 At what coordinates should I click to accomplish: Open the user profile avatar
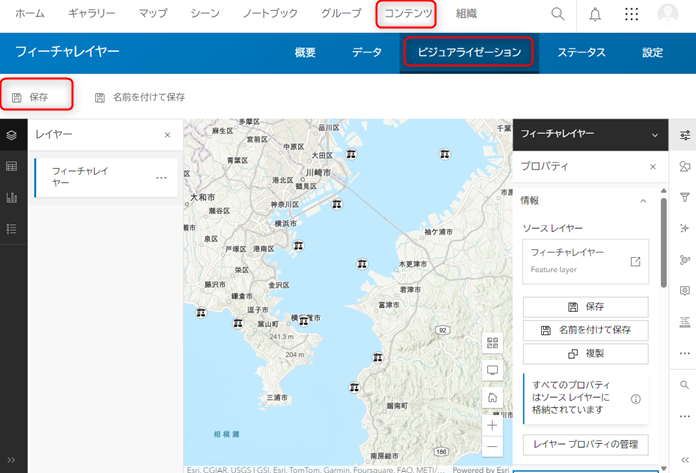[x=668, y=14]
